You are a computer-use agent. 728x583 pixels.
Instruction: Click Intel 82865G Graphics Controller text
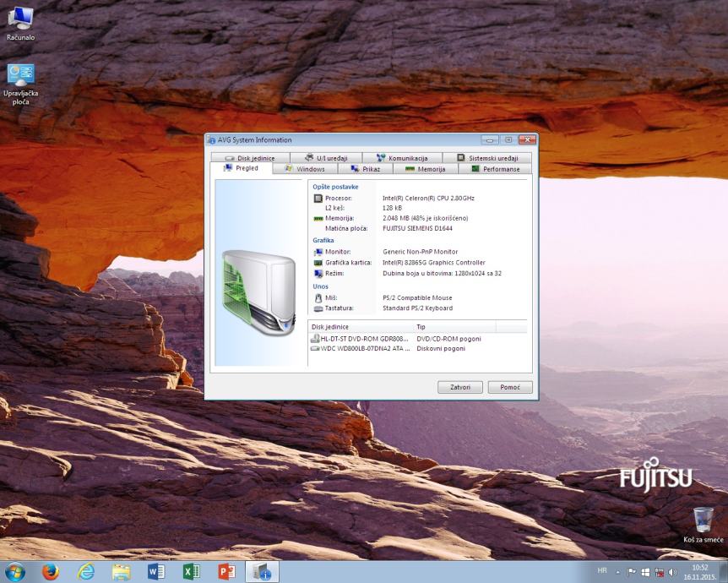(x=433, y=263)
